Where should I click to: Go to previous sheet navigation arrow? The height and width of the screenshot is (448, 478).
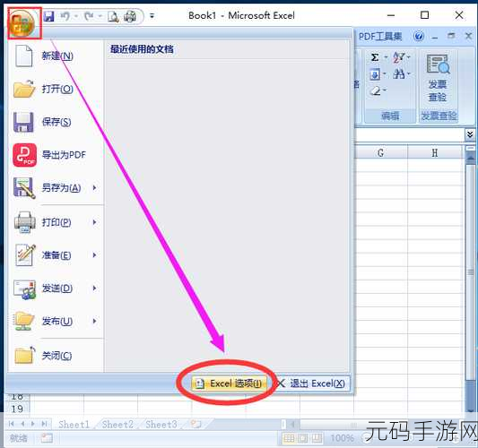(x=22, y=424)
